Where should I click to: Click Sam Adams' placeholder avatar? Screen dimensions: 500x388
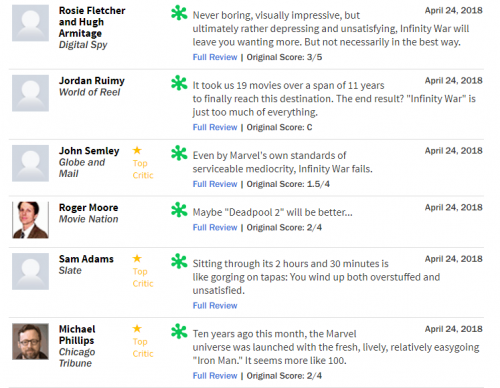30,271
